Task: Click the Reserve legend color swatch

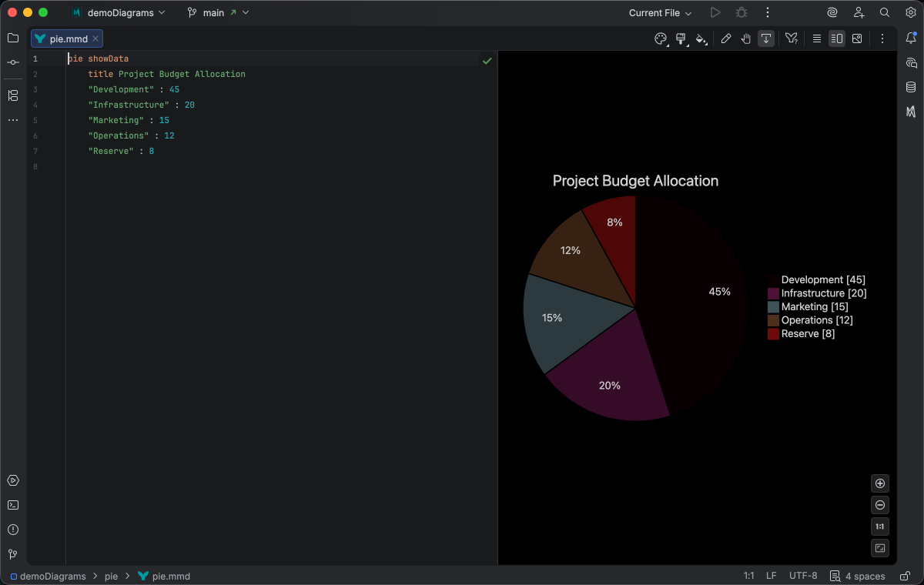Action: tap(773, 333)
